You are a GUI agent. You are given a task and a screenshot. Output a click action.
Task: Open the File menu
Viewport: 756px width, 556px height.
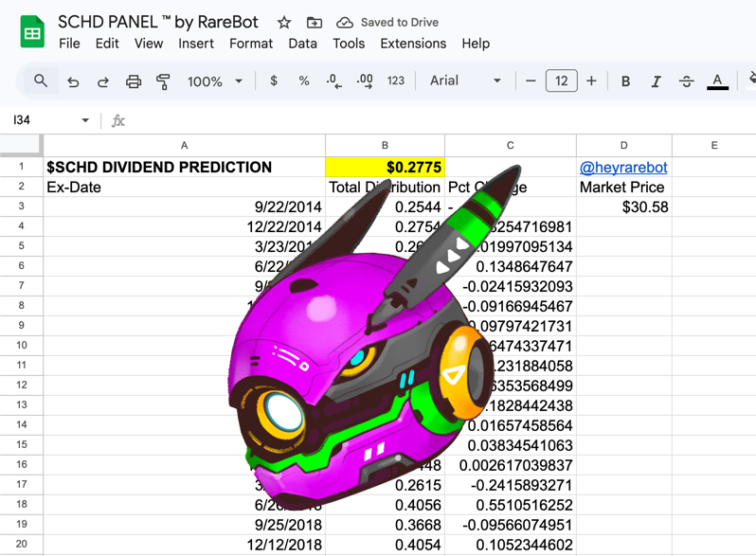[69, 44]
